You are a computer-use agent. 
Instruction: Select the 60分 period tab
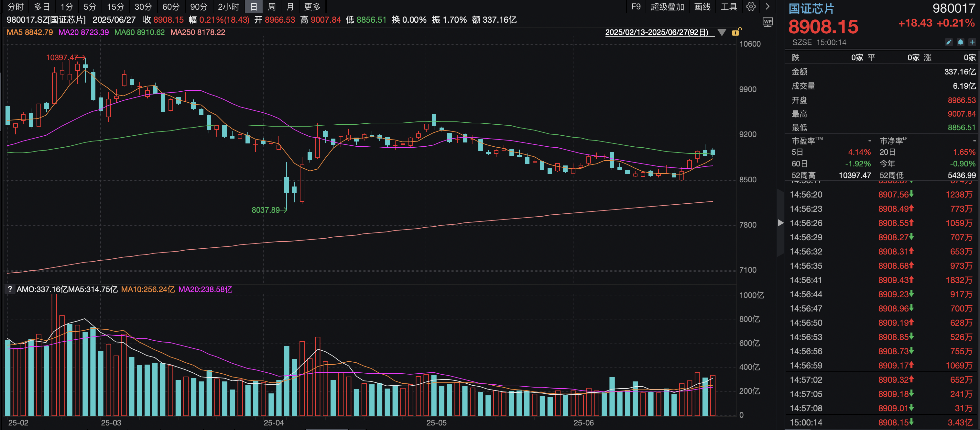[171, 6]
